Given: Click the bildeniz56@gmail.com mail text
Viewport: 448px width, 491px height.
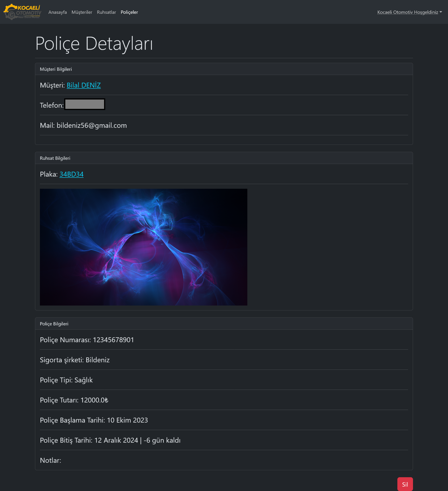Looking at the screenshot, I should pos(91,125).
